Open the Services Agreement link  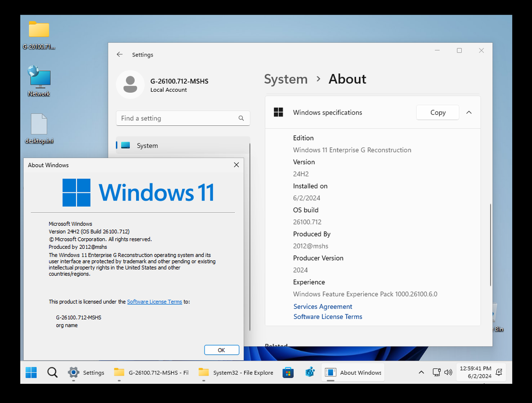(x=322, y=306)
